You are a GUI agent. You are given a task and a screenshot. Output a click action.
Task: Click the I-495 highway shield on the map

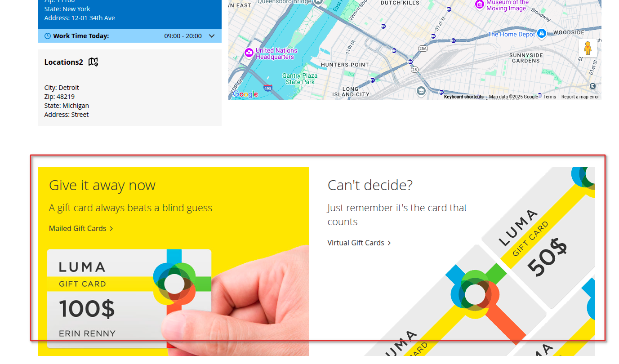click(x=268, y=88)
